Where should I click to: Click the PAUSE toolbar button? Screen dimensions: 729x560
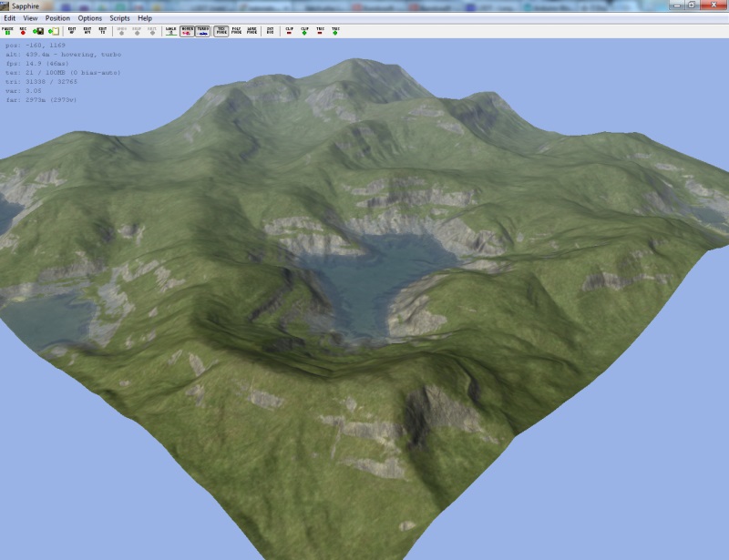[8, 30]
